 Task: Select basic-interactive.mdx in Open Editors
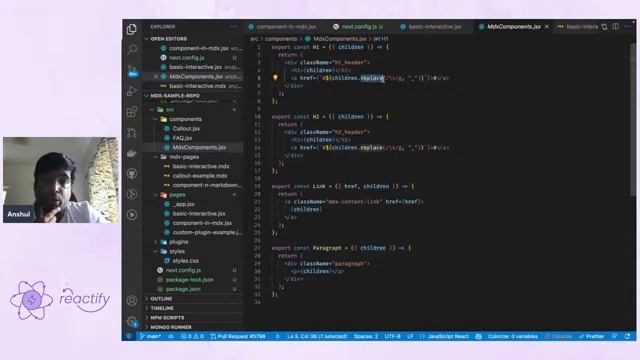tap(198, 86)
